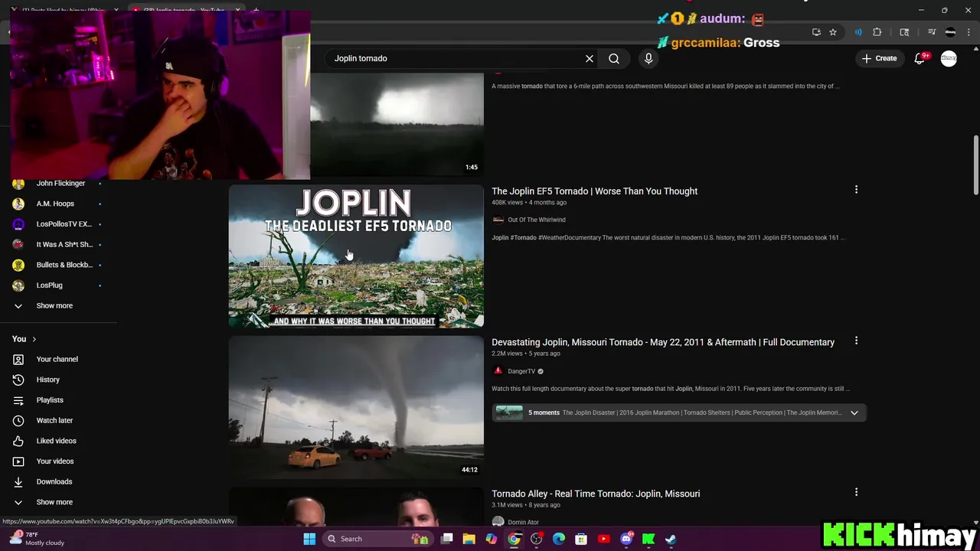
Task: Open the It Was A Sh*t Sh... subscription
Action: click(64, 244)
